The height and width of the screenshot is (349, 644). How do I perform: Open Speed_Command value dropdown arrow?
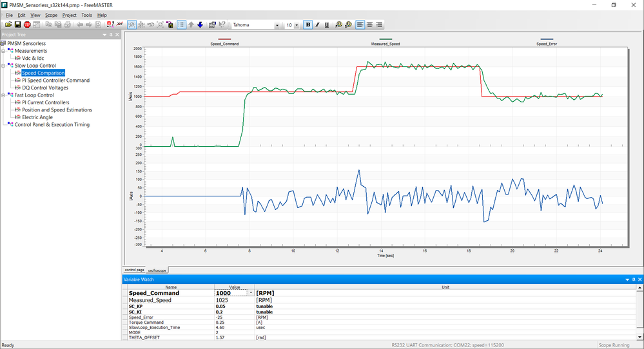tap(251, 293)
